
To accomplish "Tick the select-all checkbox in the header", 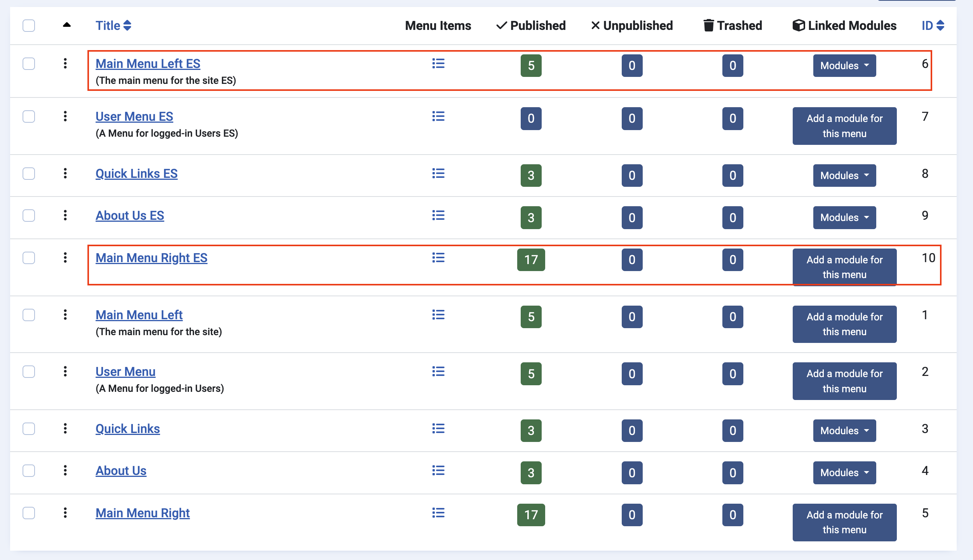I will (x=29, y=26).
